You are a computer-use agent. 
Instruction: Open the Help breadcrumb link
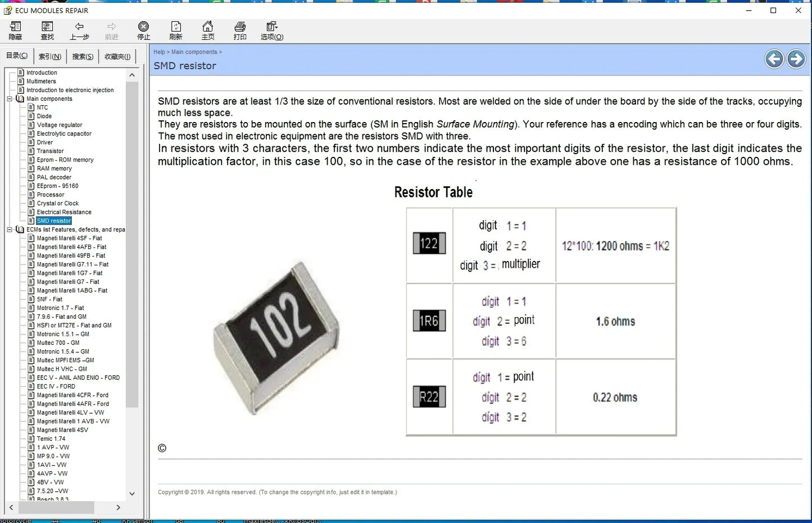pos(159,51)
